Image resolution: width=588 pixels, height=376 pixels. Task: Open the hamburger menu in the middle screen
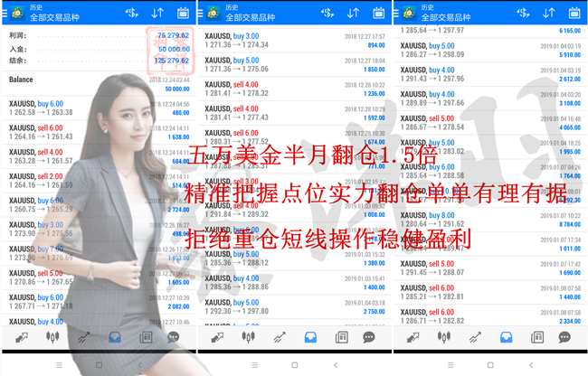[x=200, y=14]
